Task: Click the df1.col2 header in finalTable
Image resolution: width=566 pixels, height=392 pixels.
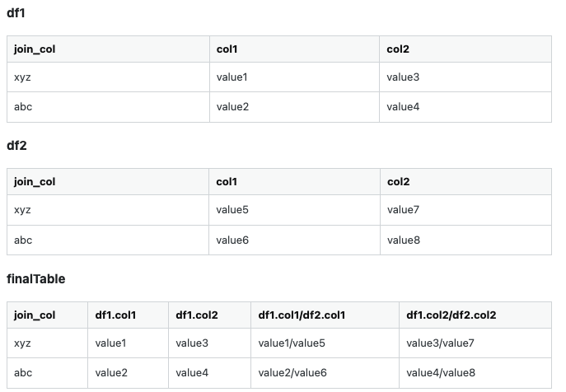Action: click(209, 315)
